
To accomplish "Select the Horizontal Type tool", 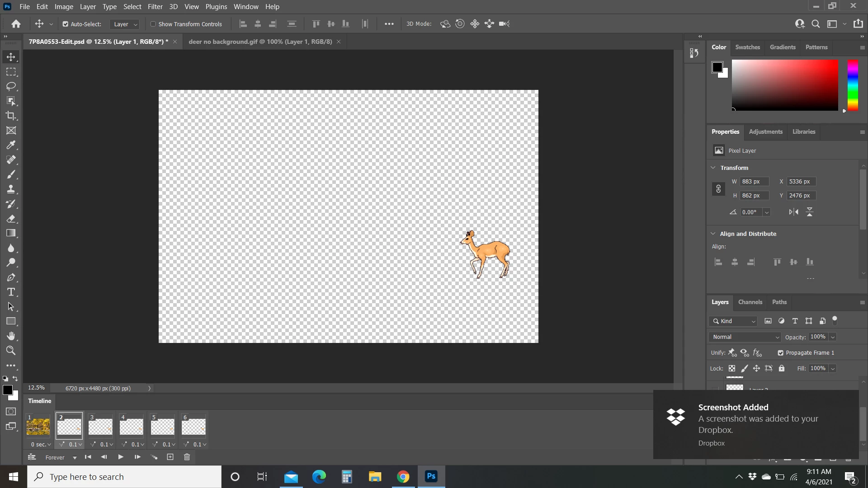I will pos(11,292).
